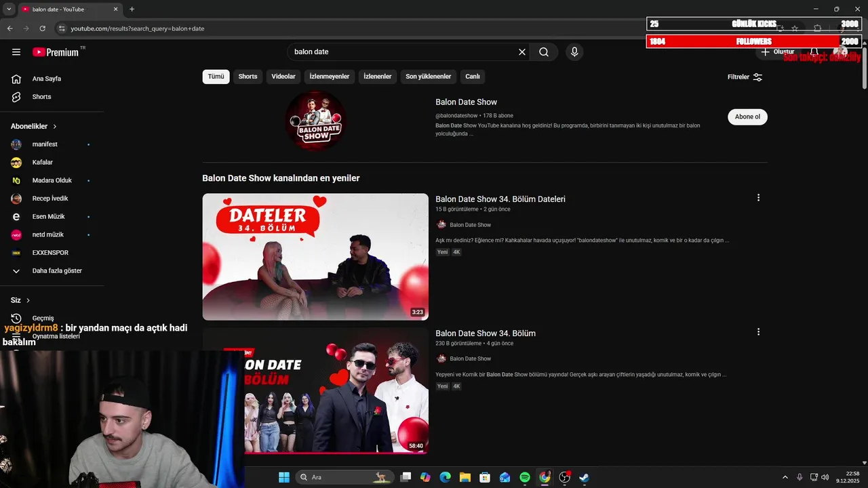Select the Videolar filter chip
The height and width of the screenshot is (488, 868).
pyautogui.click(x=283, y=77)
